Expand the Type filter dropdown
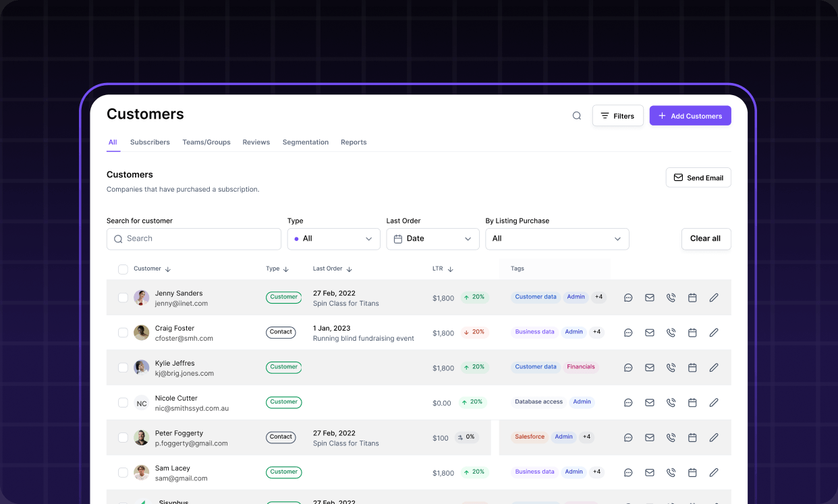The width and height of the screenshot is (838, 504). point(334,239)
